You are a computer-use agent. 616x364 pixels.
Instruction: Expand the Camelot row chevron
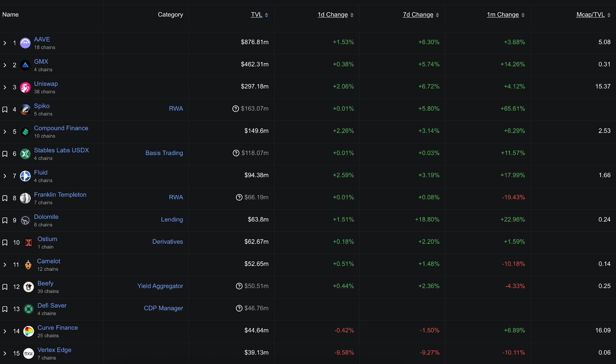click(x=5, y=265)
